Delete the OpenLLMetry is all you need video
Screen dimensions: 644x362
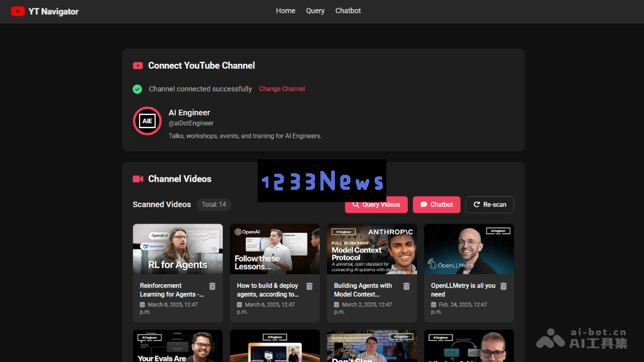[503, 286]
